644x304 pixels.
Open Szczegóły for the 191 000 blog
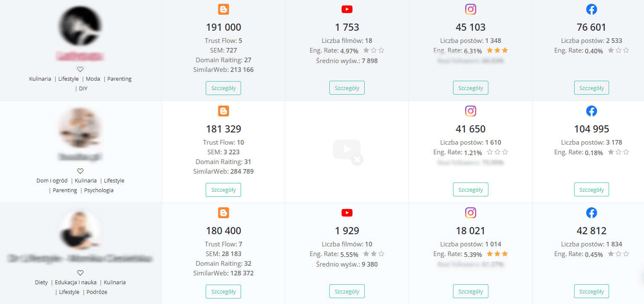click(223, 88)
